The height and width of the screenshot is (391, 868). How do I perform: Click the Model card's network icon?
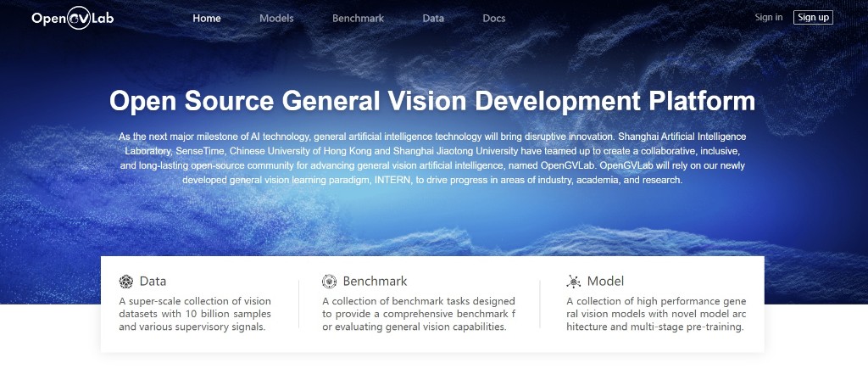click(x=574, y=282)
